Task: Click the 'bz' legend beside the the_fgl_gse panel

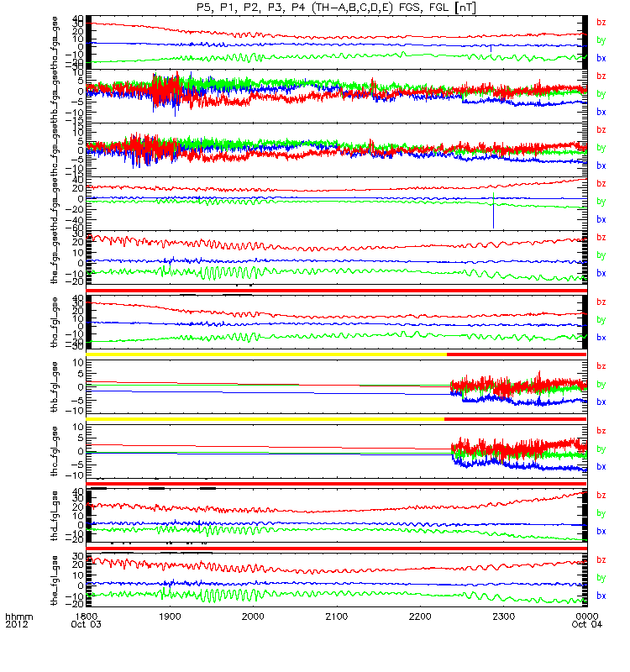Action: [601, 560]
